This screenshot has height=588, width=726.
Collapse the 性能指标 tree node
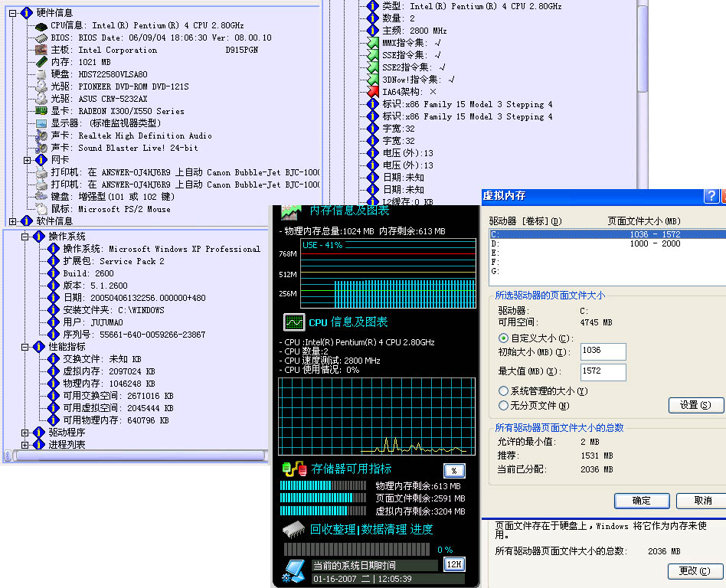point(25,347)
